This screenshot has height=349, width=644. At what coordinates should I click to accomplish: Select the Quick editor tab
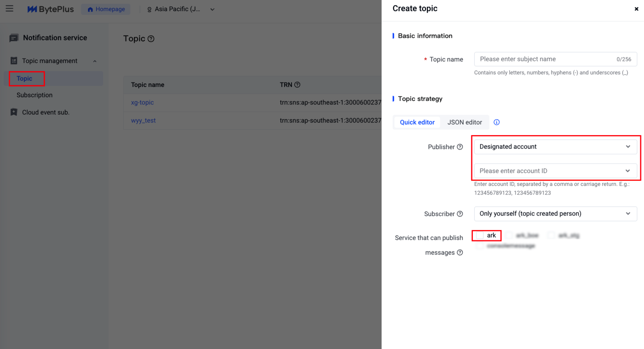click(417, 122)
